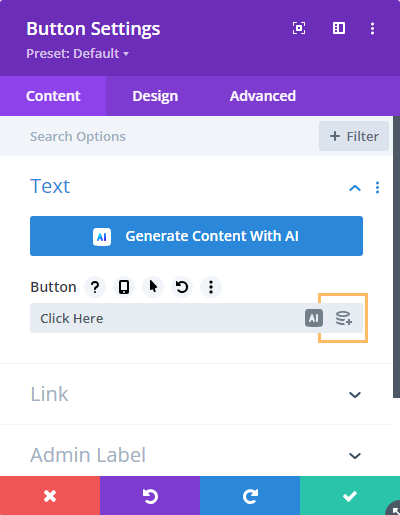Switch to the Design tab
Image resolution: width=400 pixels, height=515 pixels.
click(x=155, y=96)
